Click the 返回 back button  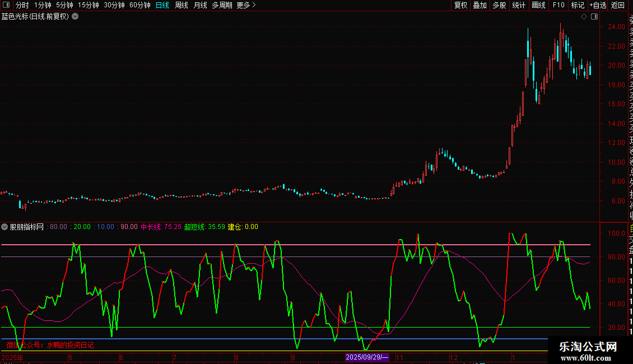(618, 5)
